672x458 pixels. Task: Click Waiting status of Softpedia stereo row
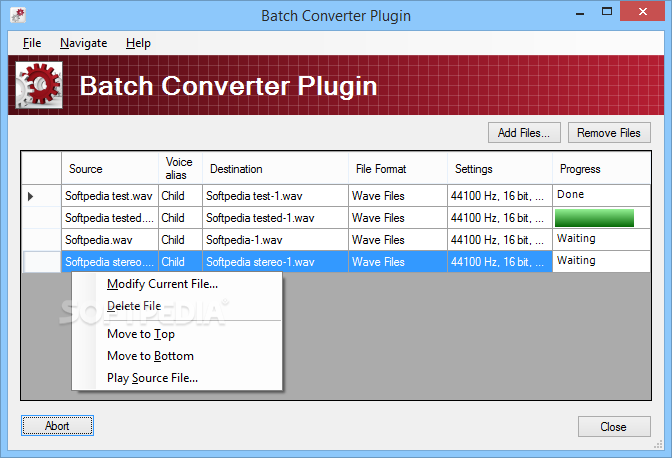point(602,261)
